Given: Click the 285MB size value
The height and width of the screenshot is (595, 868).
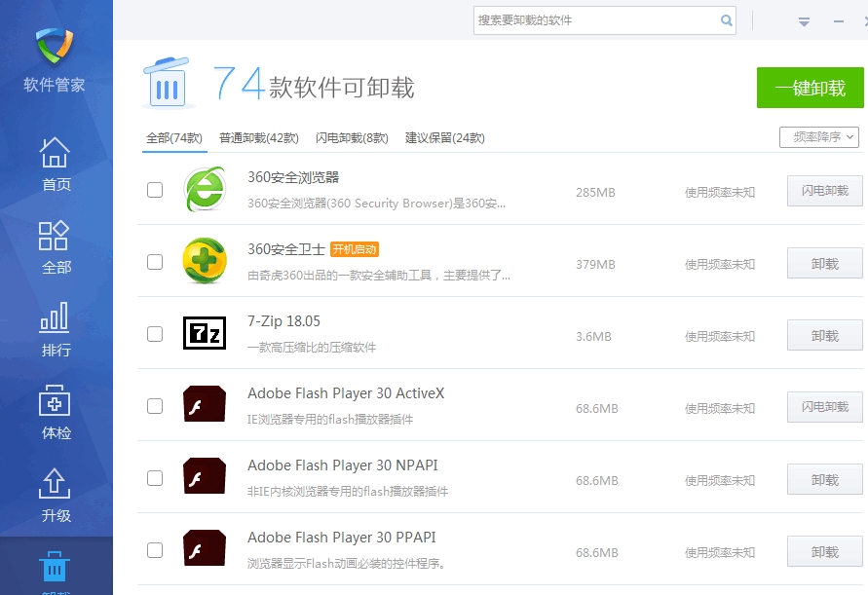Looking at the screenshot, I should click(595, 193).
